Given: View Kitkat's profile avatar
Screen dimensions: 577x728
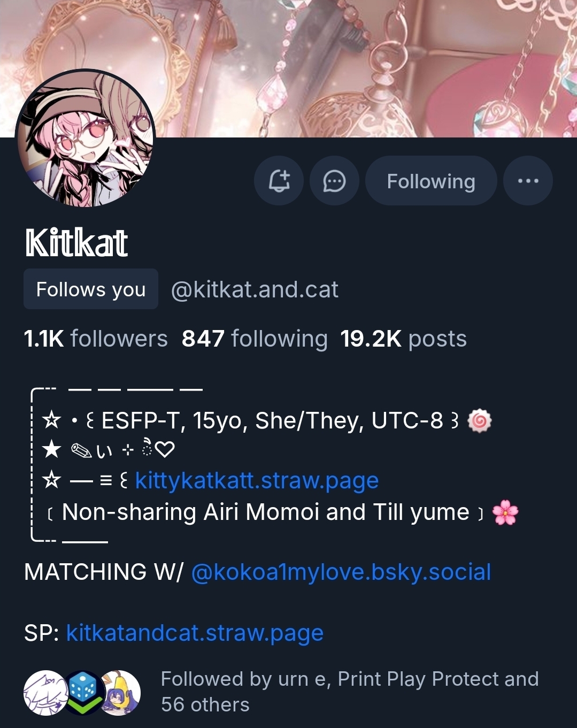Looking at the screenshot, I should [x=86, y=139].
